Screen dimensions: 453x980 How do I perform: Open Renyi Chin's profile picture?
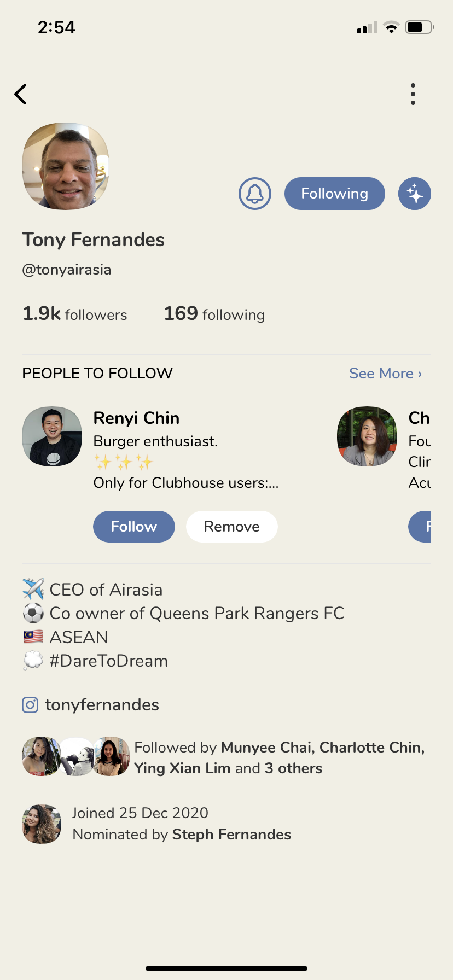(x=52, y=436)
